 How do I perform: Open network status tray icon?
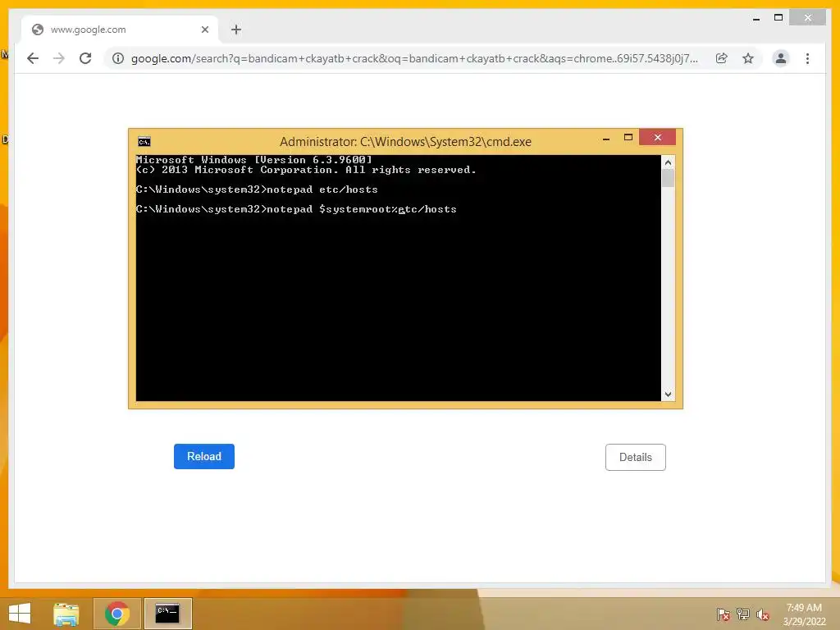pos(743,614)
